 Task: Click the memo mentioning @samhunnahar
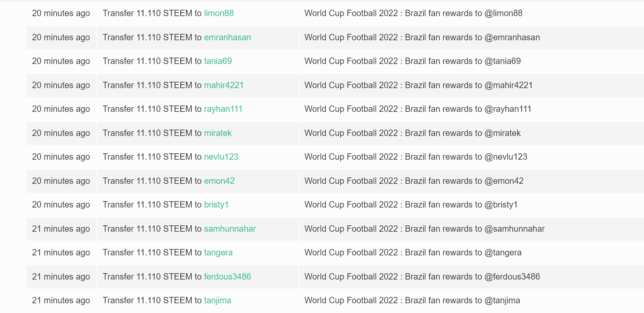tap(424, 229)
